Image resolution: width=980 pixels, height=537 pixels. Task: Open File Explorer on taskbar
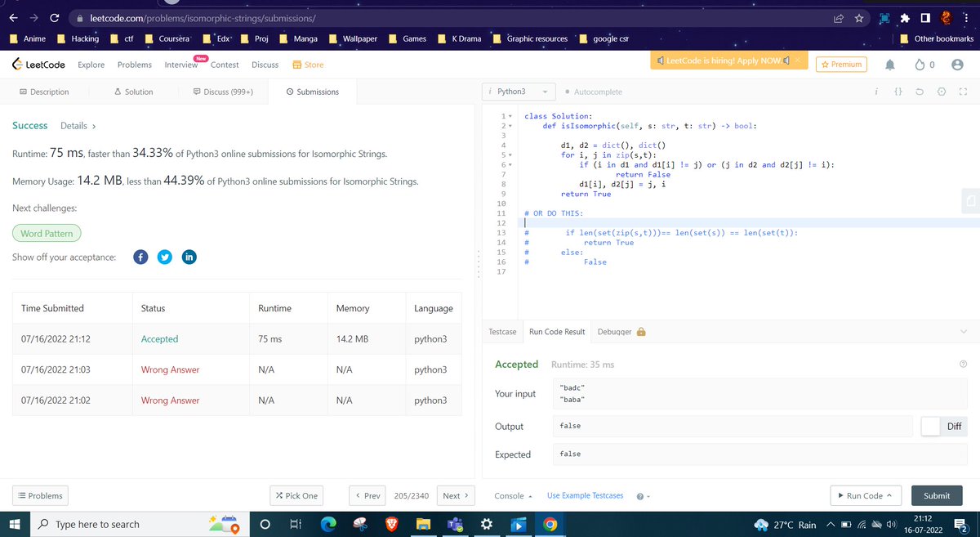pyautogui.click(x=423, y=524)
